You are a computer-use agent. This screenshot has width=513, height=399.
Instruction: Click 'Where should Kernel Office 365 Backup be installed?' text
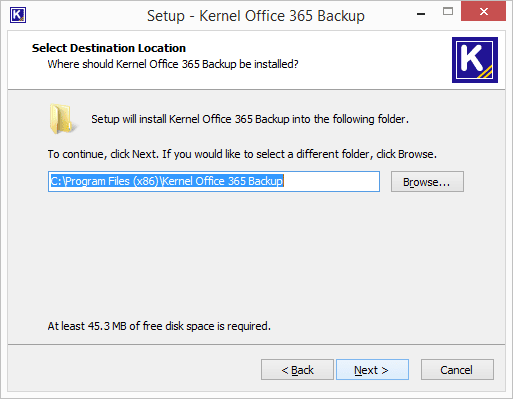tap(173, 64)
